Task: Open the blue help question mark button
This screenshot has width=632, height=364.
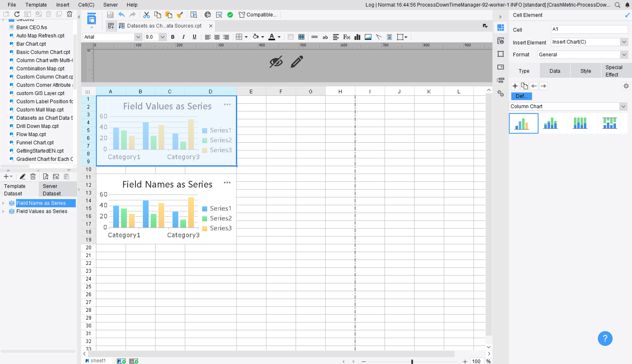Action: point(605,338)
